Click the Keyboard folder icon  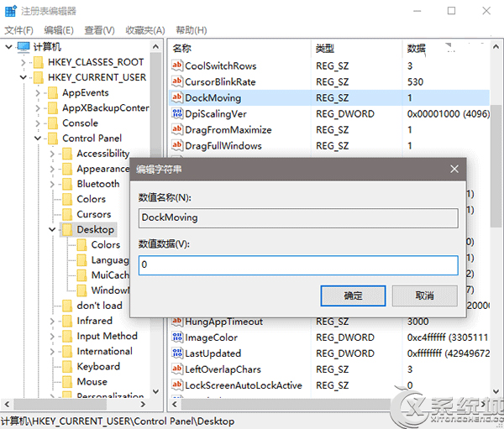pos(67,367)
